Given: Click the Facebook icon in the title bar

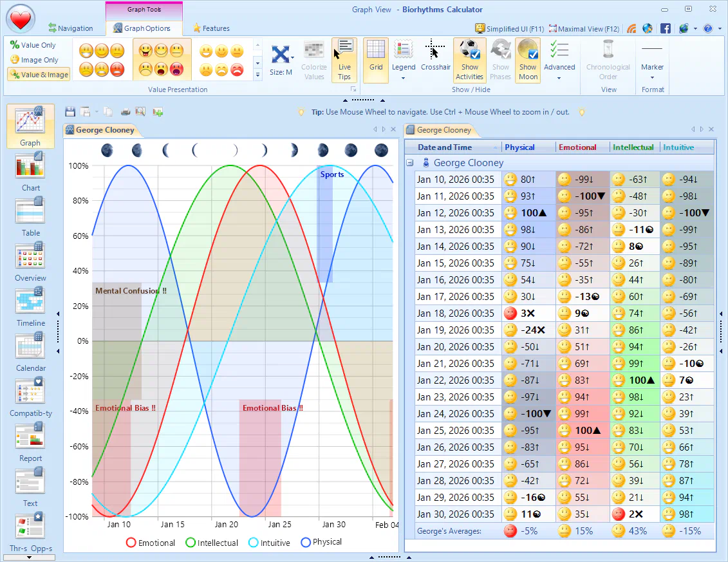Looking at the screenshot, I should pyautogui.click(x=666, y=28).
